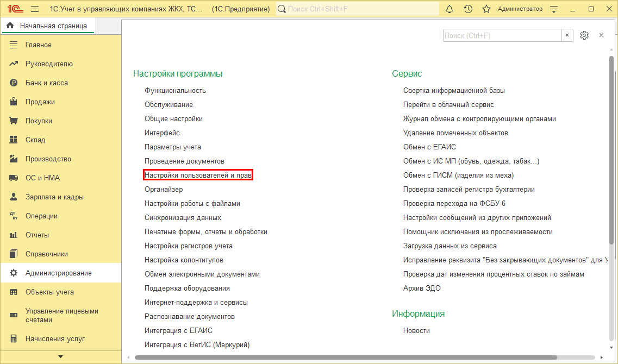Click the gear settings icon near search
Image resolution: width=618 pixels, height=364 pixels.
[584, 35]
